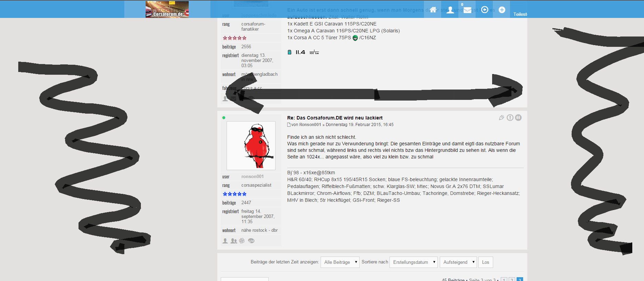
Task: Go to forum home via house icon
Action: pos(433,10)
